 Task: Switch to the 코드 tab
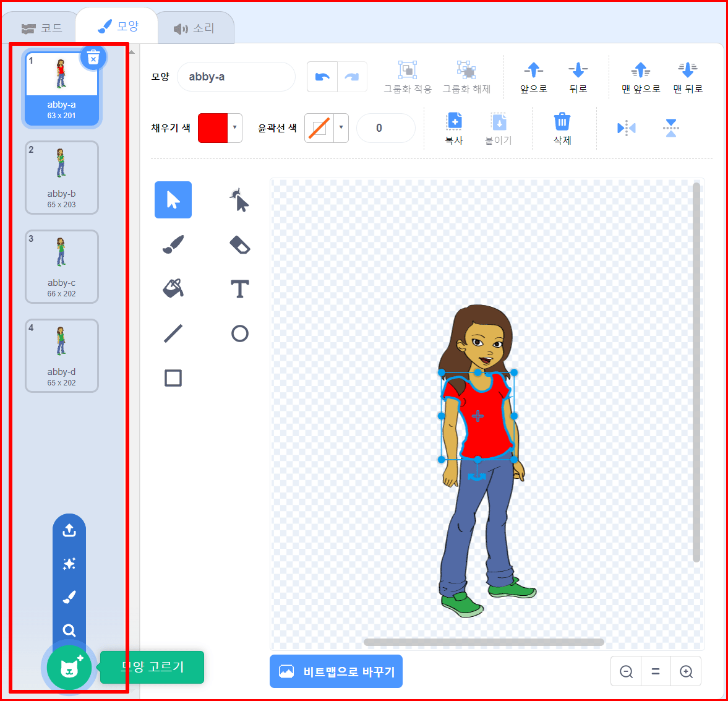(x=42, y=28)
